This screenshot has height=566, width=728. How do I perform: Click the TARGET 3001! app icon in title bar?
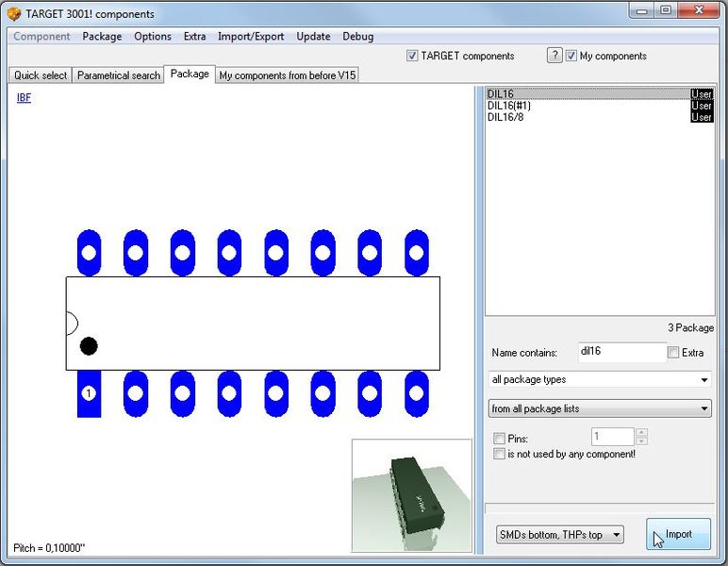click(14, 13)
